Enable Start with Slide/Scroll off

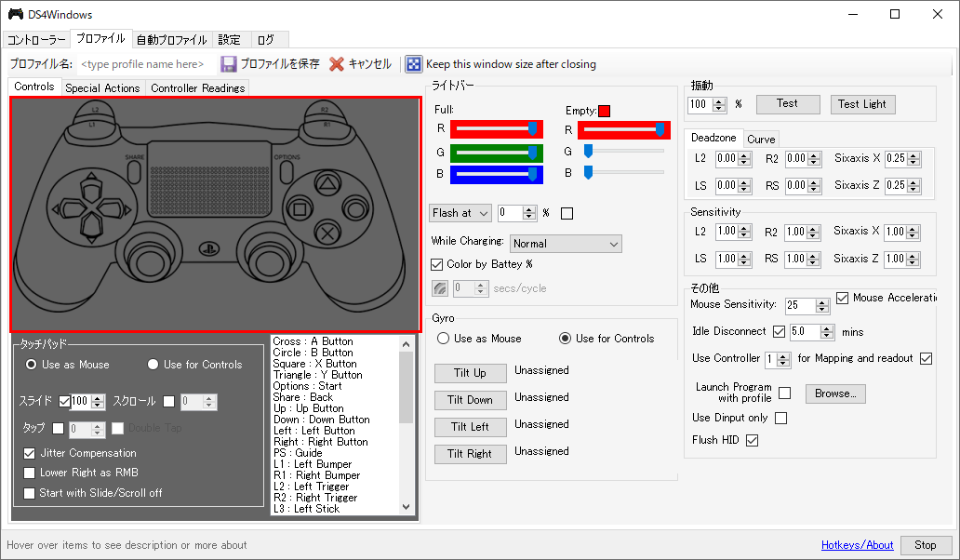(29, 493)
